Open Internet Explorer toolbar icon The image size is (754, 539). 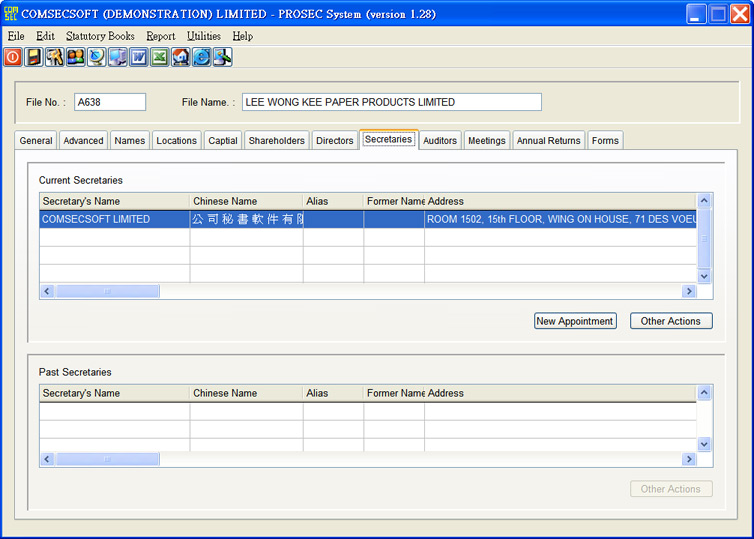202,57
